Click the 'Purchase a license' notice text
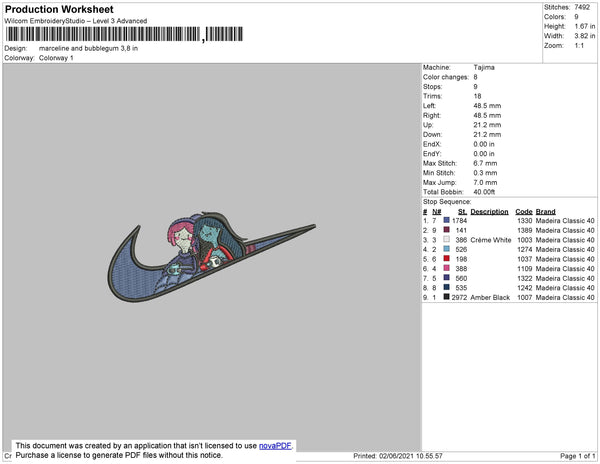The width and height of the screenshot is (600, 464). 119,455
